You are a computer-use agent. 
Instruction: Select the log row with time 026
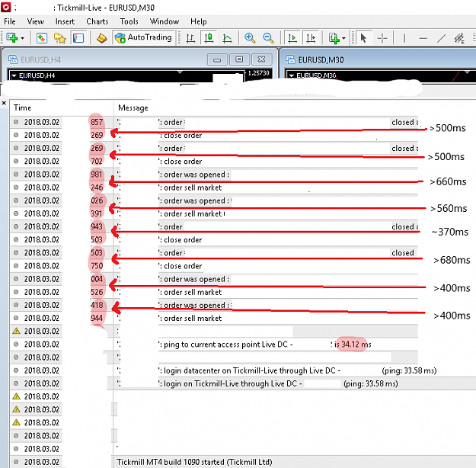(x=214, y=200)
